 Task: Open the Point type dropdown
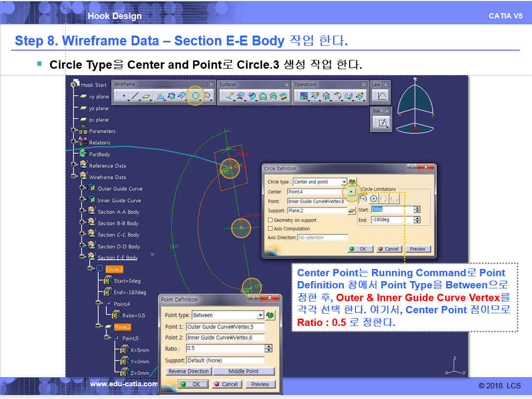click(260, 315)
